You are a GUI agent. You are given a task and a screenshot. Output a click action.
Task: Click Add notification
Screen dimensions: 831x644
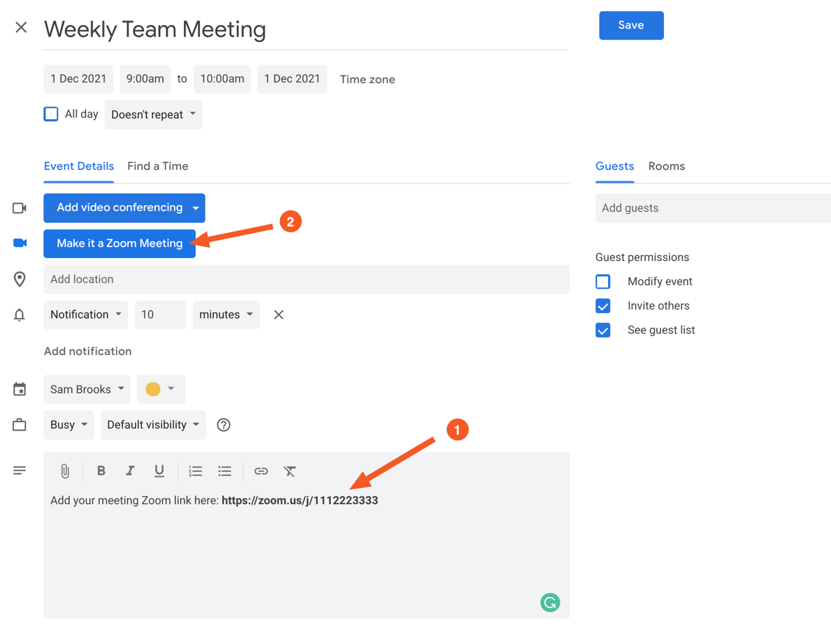pyautogui.click(x=88, y=351)
